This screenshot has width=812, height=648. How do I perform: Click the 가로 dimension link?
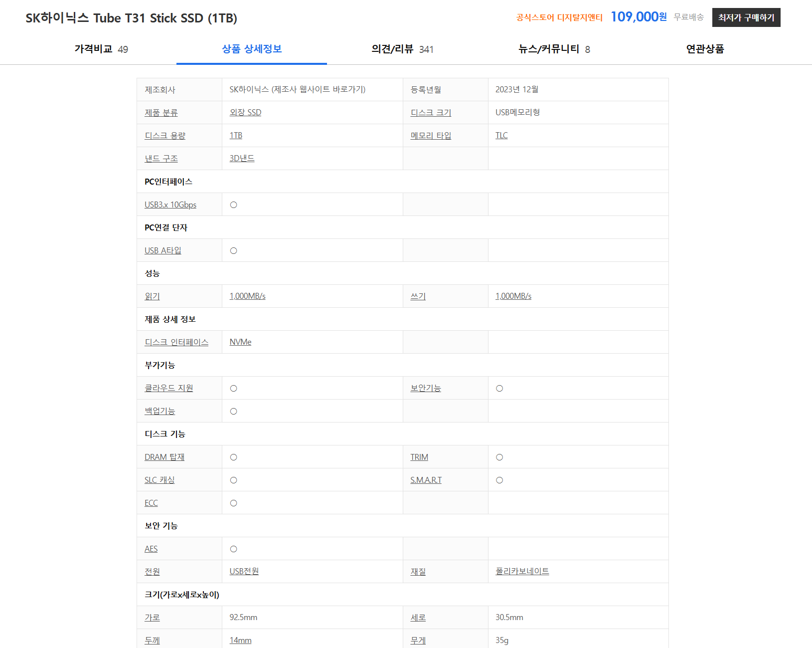tap(152, 618)
